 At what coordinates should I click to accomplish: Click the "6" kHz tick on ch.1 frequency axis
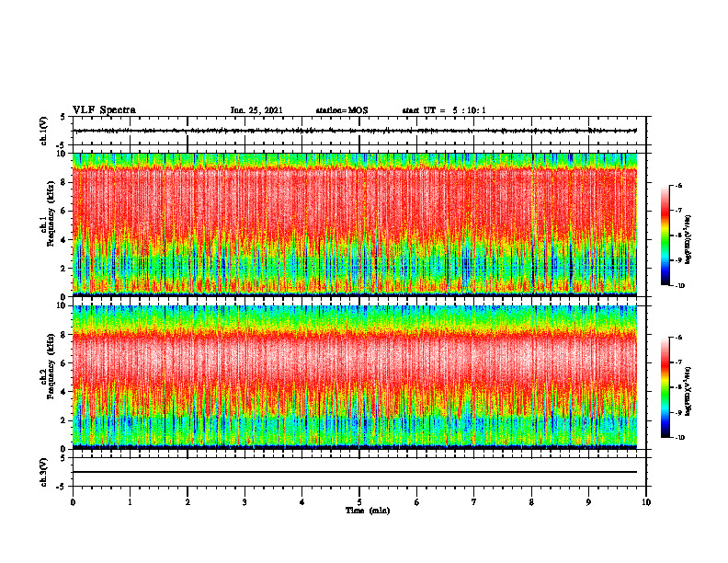tap(64, 211)
